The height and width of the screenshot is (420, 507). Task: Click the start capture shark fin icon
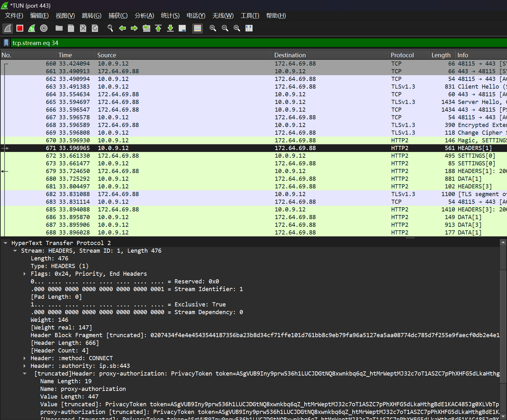[x=8, y=28]
